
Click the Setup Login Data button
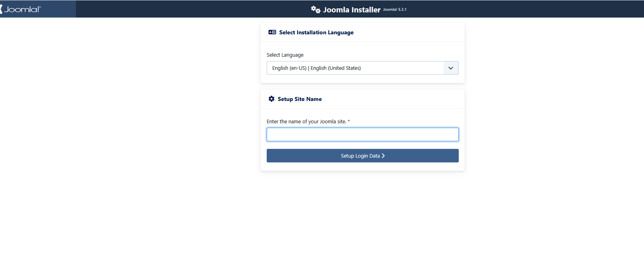[x=363, y=156]
